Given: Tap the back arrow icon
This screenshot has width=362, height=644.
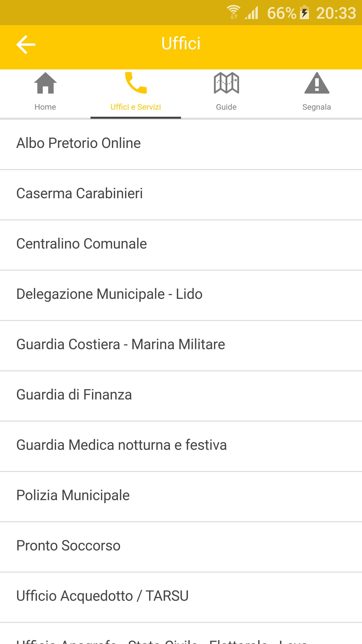Looking at the screenshot, I should 26,44.
